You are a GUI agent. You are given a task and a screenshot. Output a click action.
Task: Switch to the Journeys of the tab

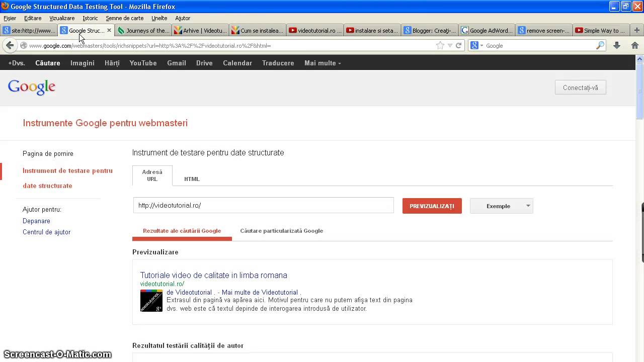143,30
